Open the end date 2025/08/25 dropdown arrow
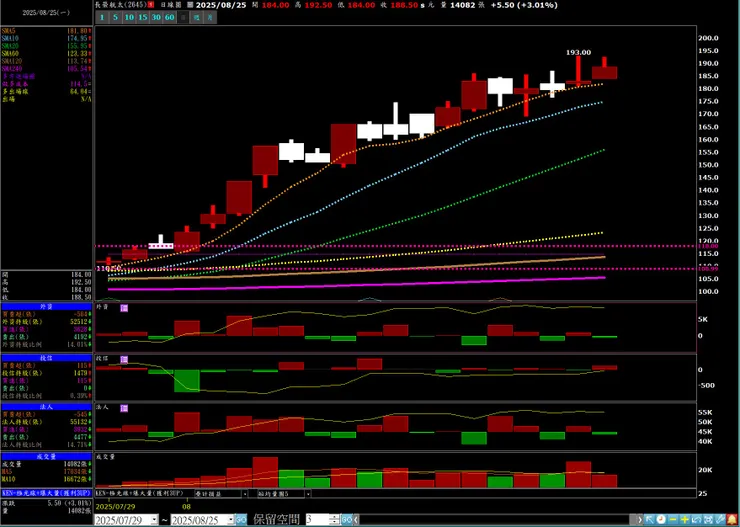740x527 pixels. coord(231,519)
